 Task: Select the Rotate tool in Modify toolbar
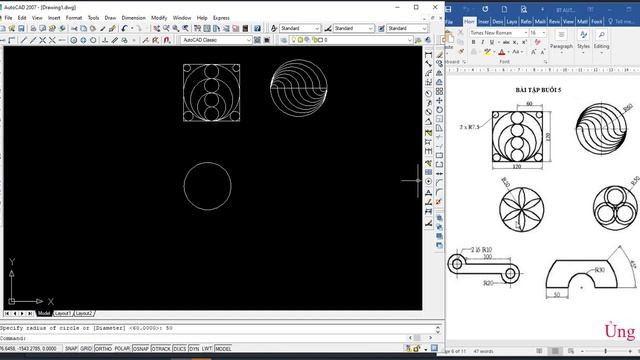[439, 110]
